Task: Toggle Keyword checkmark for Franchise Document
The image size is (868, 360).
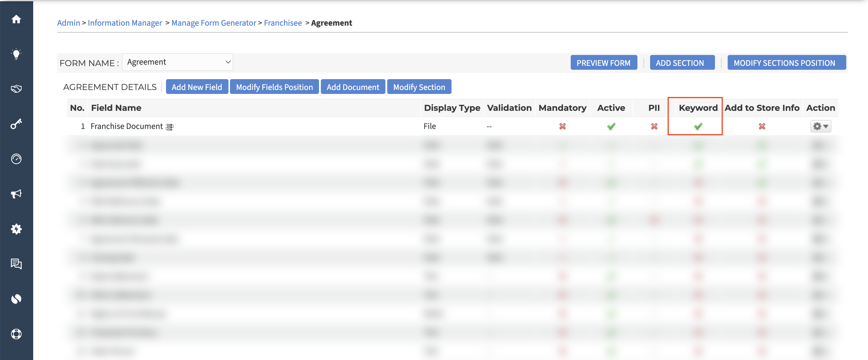Action: [x=698, y=127]
